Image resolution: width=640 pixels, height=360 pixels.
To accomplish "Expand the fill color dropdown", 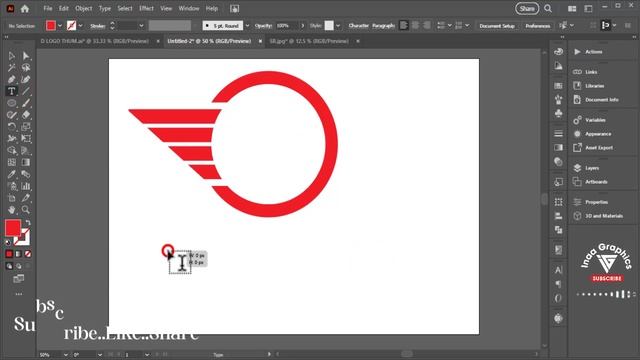I will click(x=60, y=26).
